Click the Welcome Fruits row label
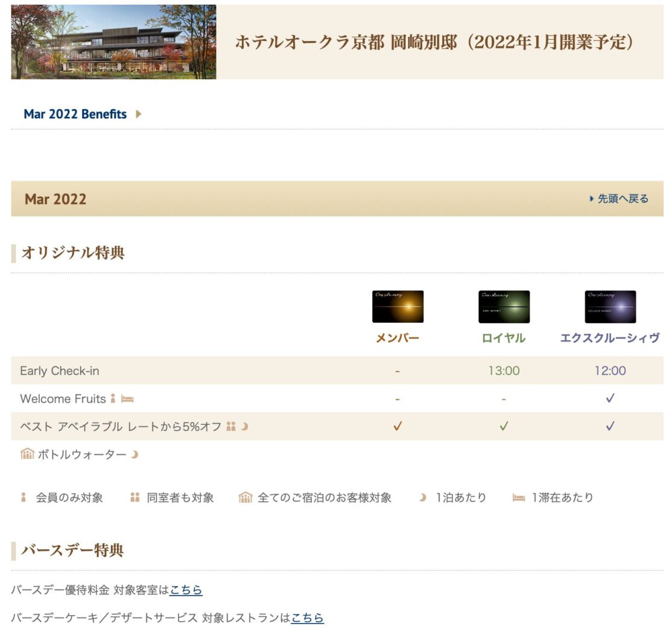This screenshot has width=672, height=638. click(63, 399)
